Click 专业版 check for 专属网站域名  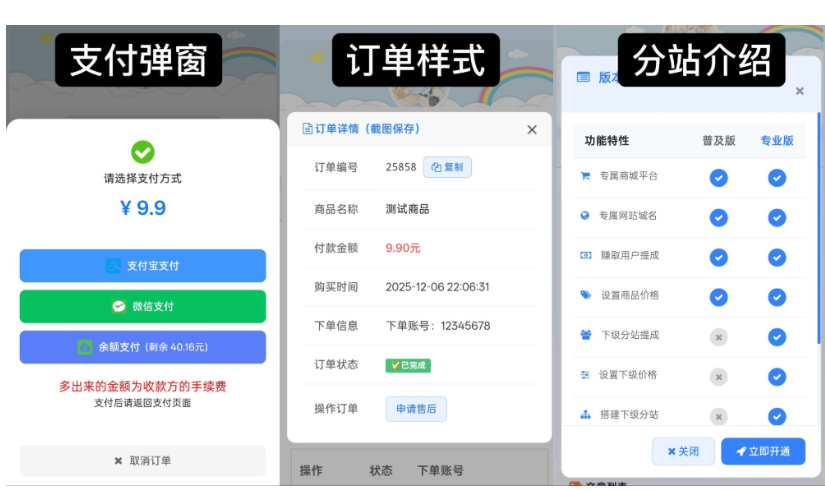[x=777, y=217]
